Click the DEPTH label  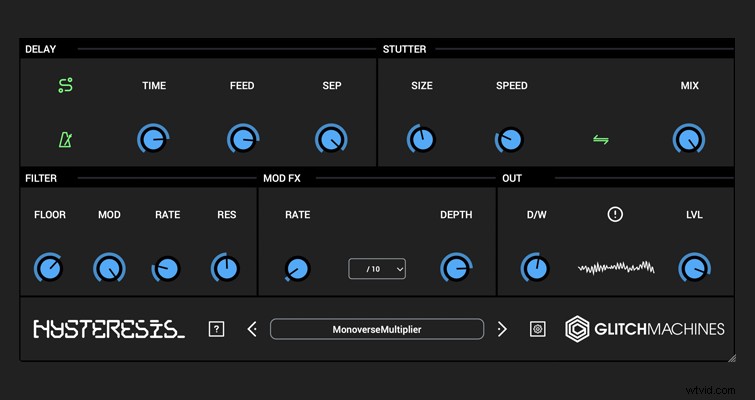click(456, 215)
